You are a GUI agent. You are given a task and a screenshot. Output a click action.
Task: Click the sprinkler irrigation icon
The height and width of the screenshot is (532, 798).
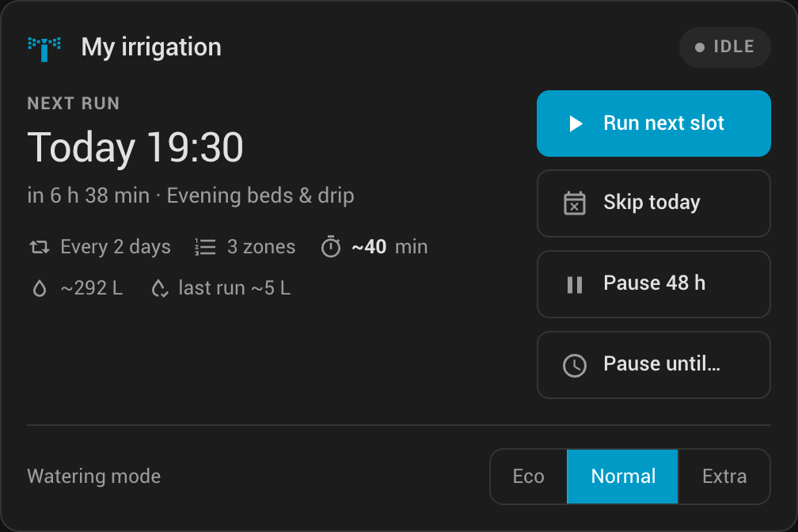tap(44, 49)
